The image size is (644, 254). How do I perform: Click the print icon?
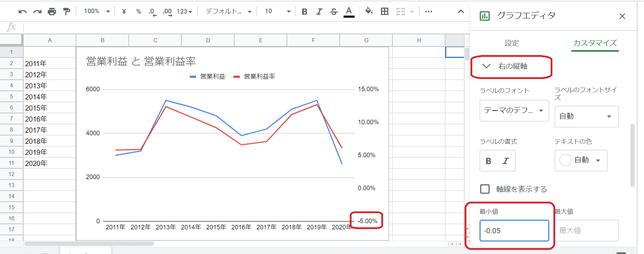click(52, 11)
